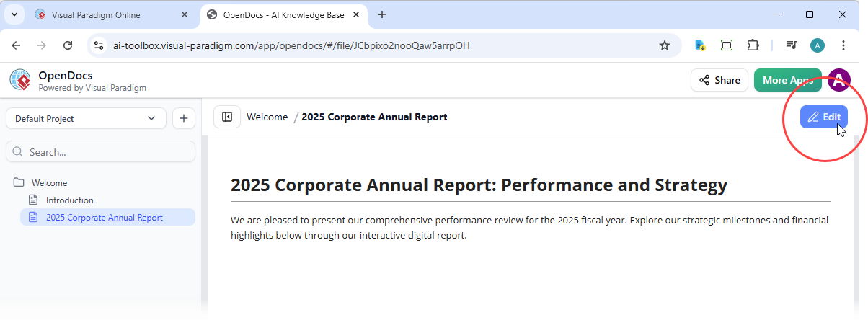Viewport: 868px width, 320px height.
Task: Click the Share button
Action: (719, 80)
